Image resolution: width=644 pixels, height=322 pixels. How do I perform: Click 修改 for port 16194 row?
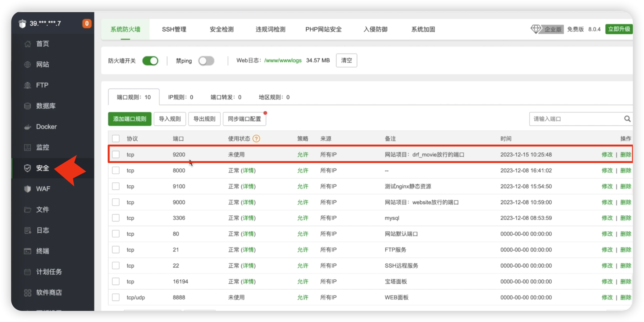[607, 282]
